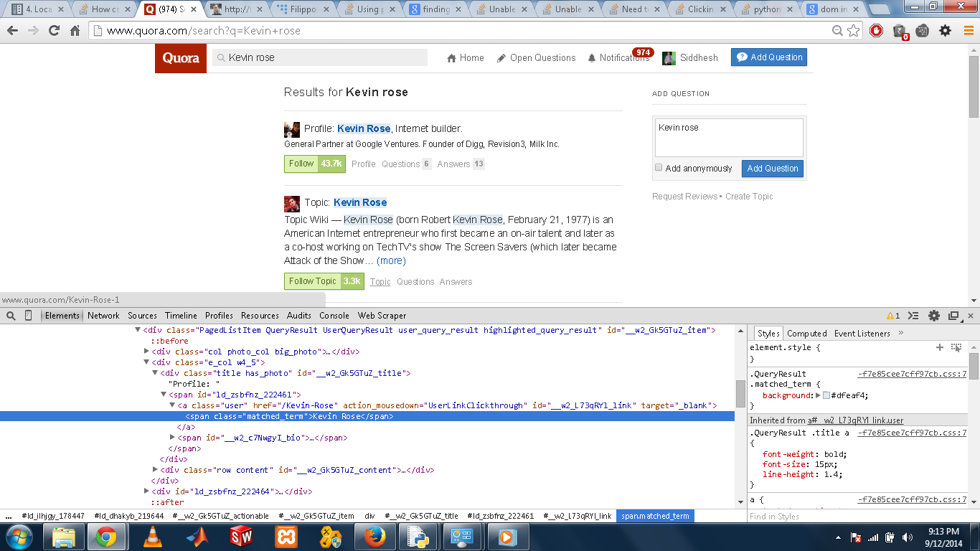Click the browser forward arrow
Image resolution: width=980 pixels, height=551 pixels.
[33, 31]
